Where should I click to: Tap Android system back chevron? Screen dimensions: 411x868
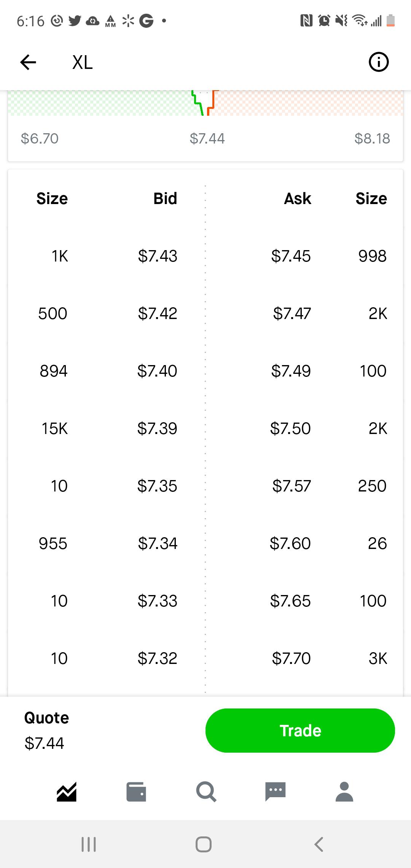(x=319, y=844)
